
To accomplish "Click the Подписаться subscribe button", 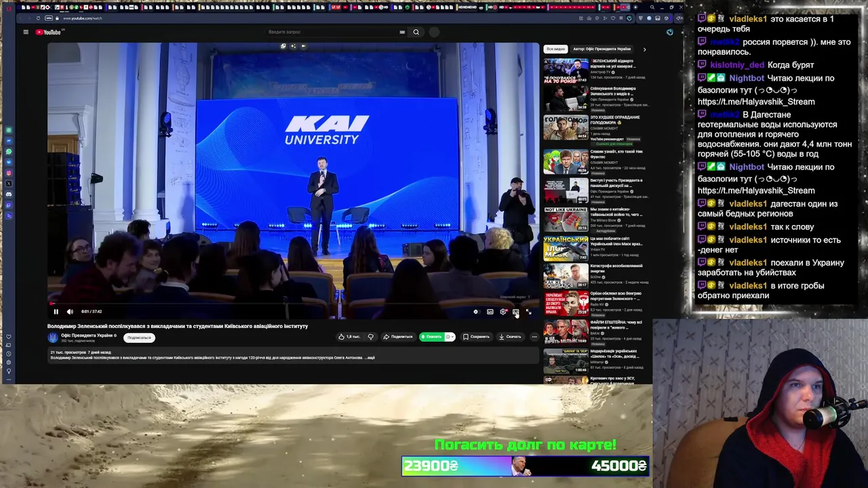I will pyautogui.click(x=139, y=338).
